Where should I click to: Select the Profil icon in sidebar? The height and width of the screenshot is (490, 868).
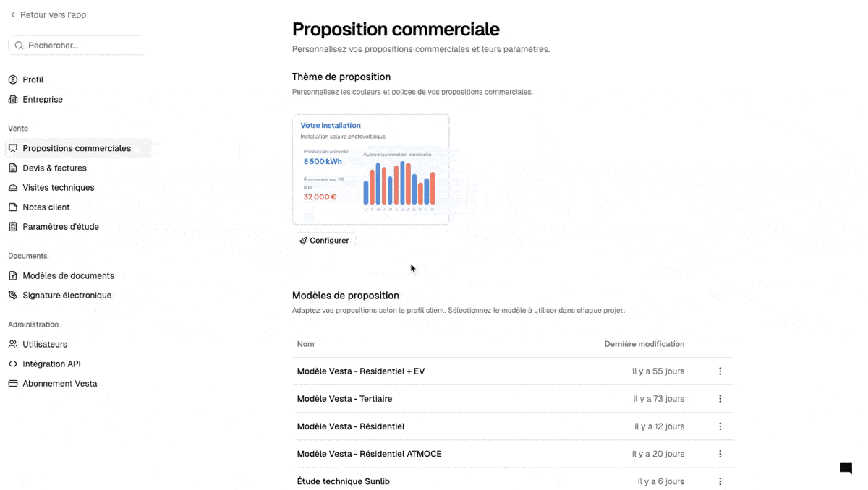[x=12, y=79]
